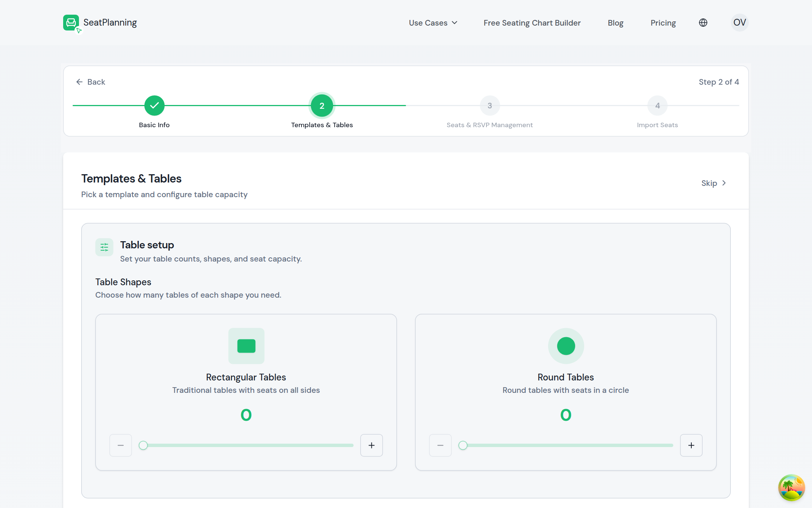This screenshot has width=812, height=508.
Task: Open the OV user avatar menu
Action: tap(739, 23)
